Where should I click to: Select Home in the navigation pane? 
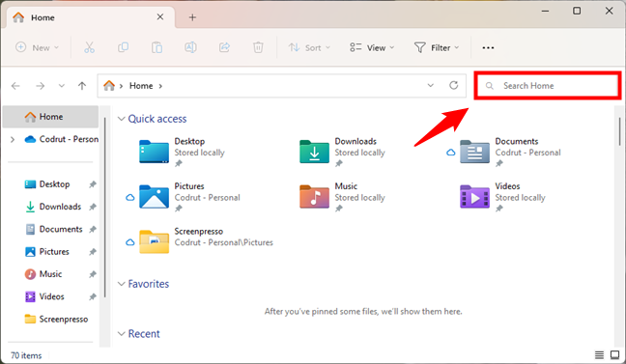pyautogui.click(x=50, y=117)
